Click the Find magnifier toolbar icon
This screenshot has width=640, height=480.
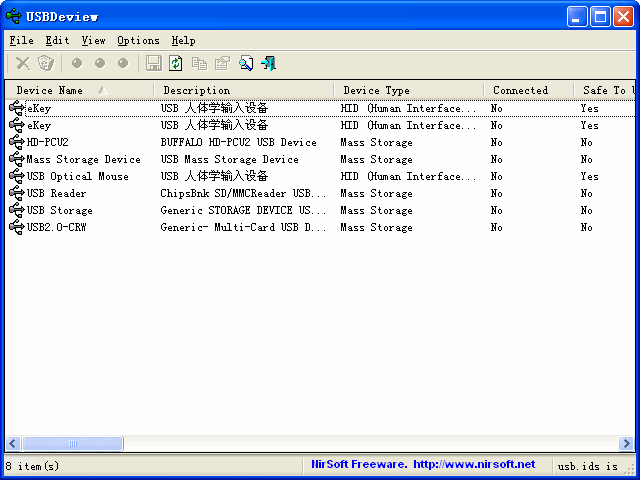[x=246, y=63]
